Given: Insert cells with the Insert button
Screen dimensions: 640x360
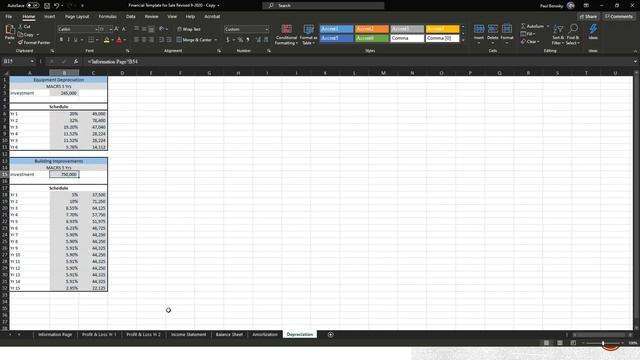Looking at the screenshot, I should click(479, 33).
